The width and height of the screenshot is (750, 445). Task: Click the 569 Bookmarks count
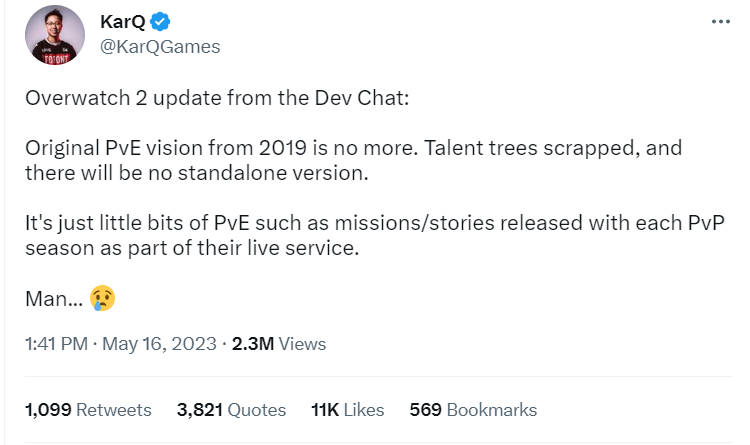pyautogui.click(x=473, y=410)
